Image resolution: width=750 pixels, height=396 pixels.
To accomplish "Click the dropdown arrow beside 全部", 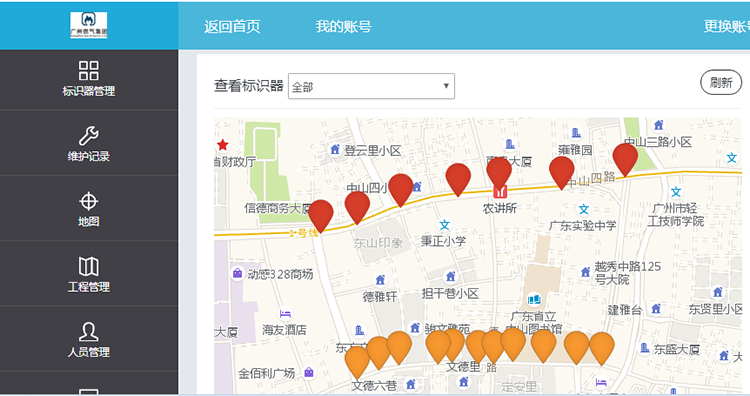I will (x=446, y=86).
